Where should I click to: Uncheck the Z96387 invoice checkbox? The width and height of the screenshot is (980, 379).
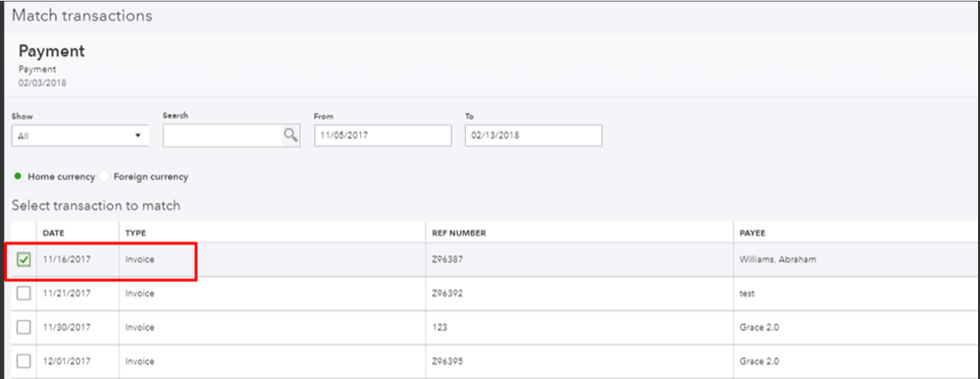[x=24, y=259]
